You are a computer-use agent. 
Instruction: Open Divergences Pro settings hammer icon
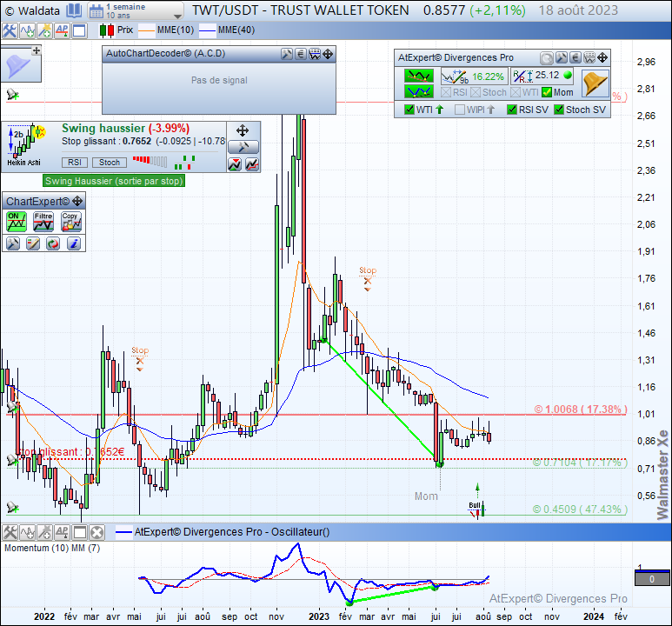(x=561, y=57)
